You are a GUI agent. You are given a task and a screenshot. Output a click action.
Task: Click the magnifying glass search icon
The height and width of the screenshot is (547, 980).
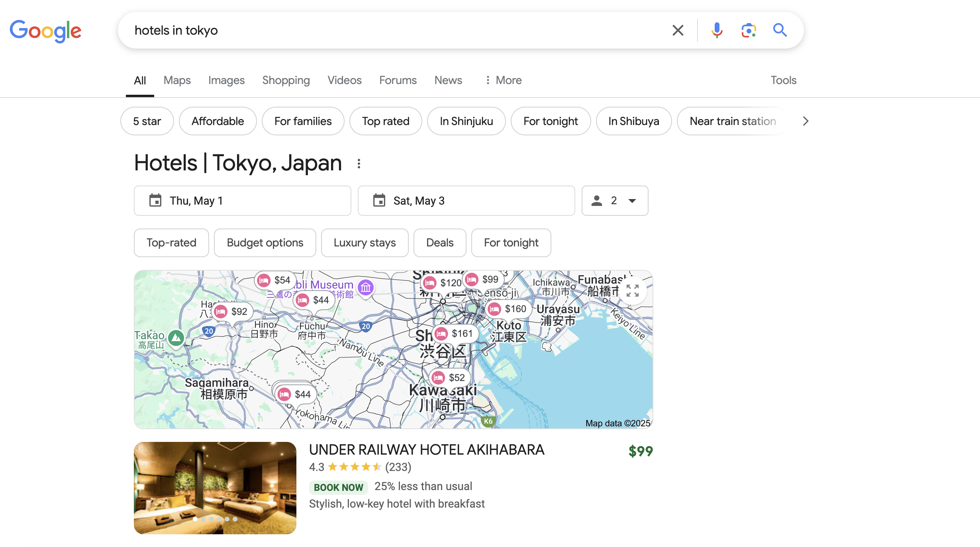coord(780,30)
